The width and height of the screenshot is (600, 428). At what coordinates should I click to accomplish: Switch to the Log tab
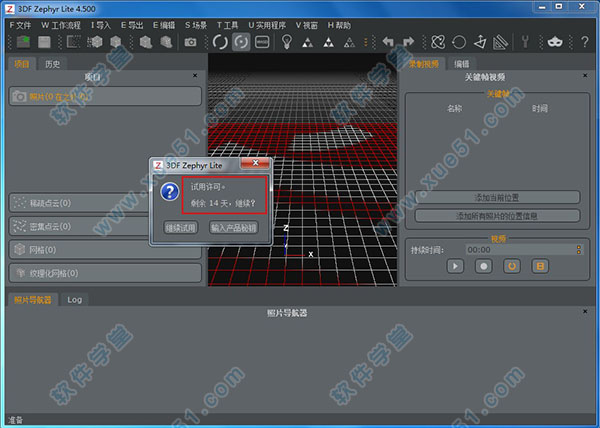[x=74, y=299]
